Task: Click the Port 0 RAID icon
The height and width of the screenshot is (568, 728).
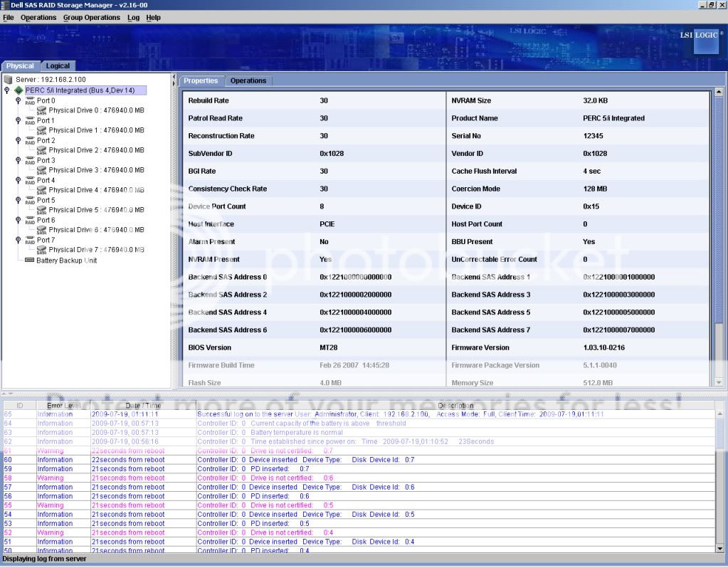Action: pyautogui.click(x=29, y=101)
